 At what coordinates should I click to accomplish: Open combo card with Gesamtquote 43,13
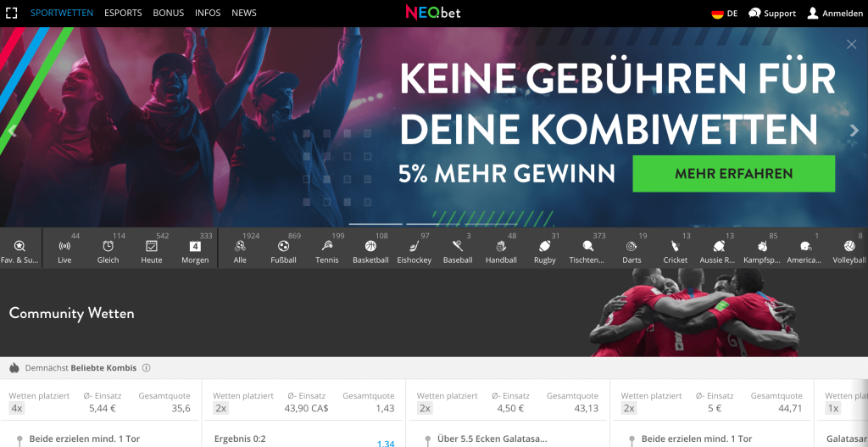click(x=508, y=413)
